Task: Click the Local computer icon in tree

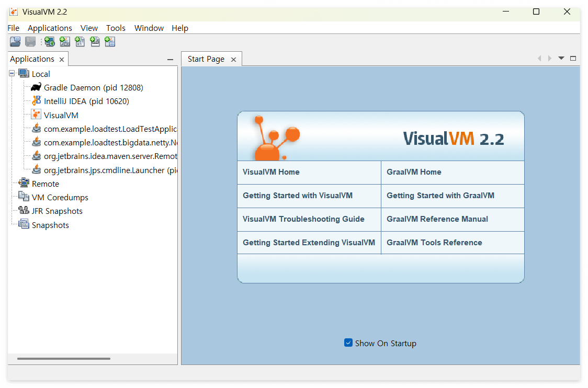Action: click(24, 74)
